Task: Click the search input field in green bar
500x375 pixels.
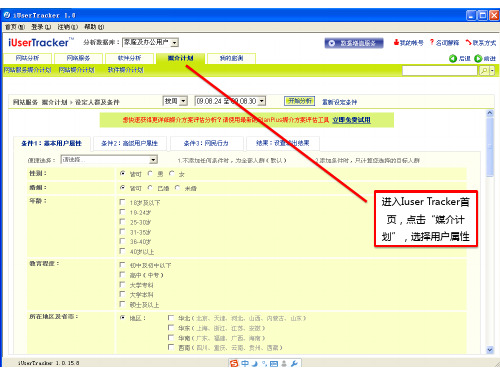Action: click(x=440, y=71)
